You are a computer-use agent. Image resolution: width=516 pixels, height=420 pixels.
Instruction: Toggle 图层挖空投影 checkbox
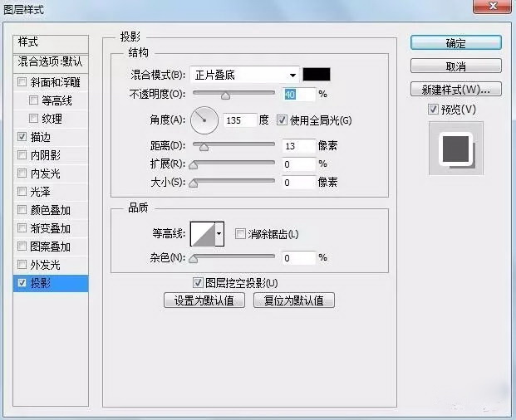[198, 282]
